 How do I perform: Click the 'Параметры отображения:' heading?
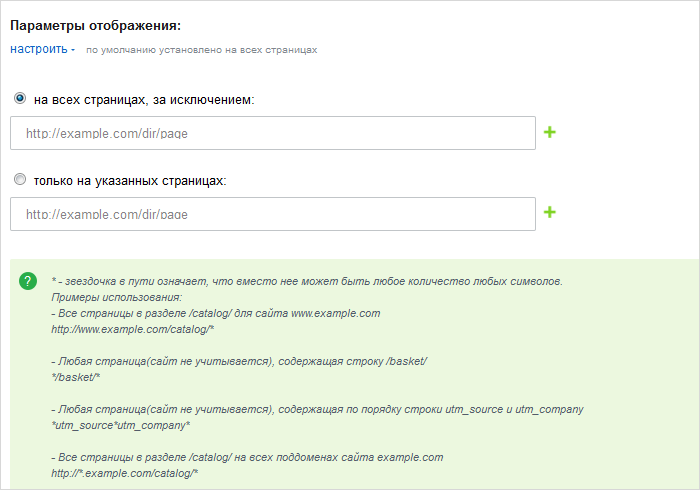click(x=96, y=25)
